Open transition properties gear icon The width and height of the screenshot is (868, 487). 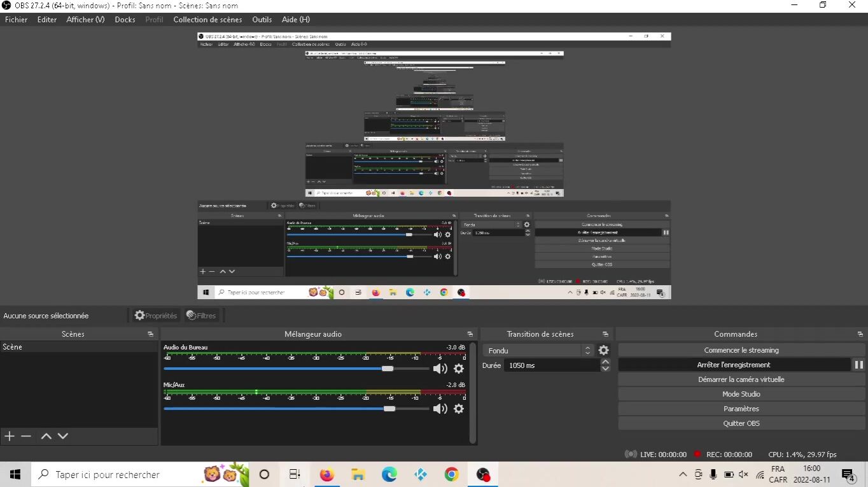pos(604,350)
